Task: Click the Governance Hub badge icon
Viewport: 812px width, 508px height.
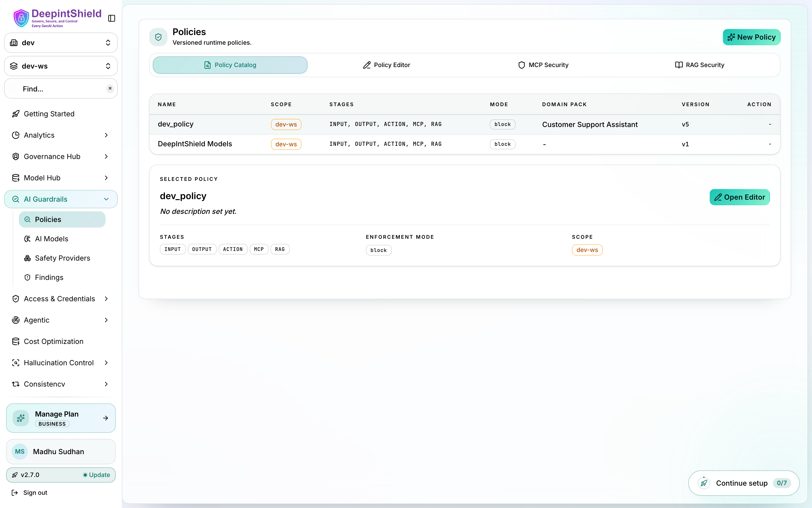Action: (x=16, y=156)
